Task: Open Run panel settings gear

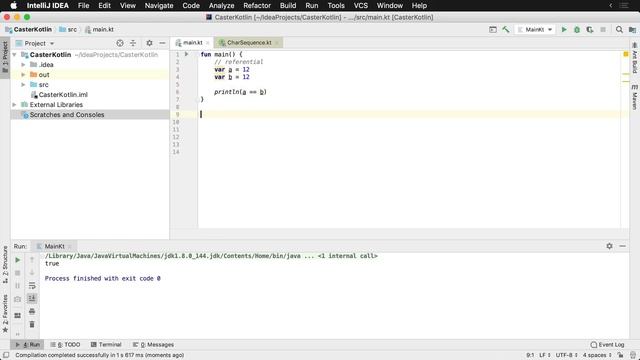Action: point(609,246)
